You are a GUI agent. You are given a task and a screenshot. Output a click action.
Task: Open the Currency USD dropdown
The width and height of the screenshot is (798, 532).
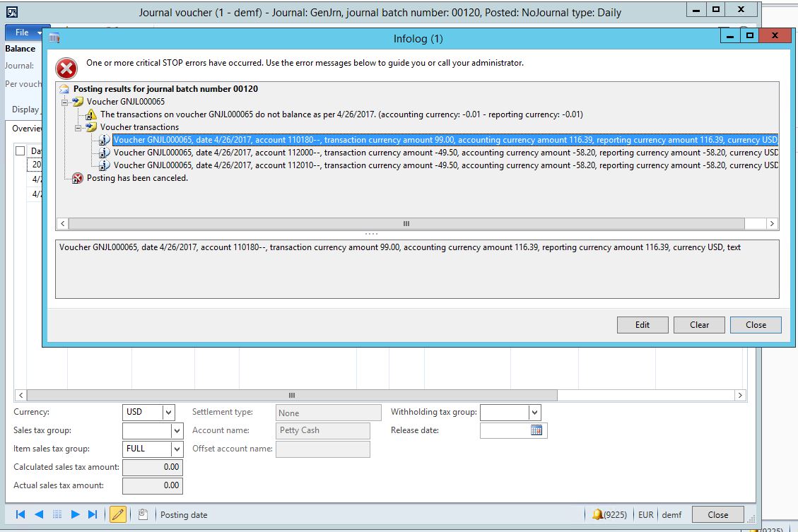tap(168, 412)
